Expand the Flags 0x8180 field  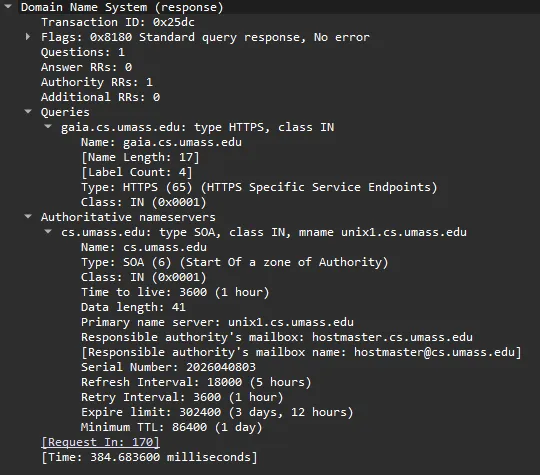point(28,36)
